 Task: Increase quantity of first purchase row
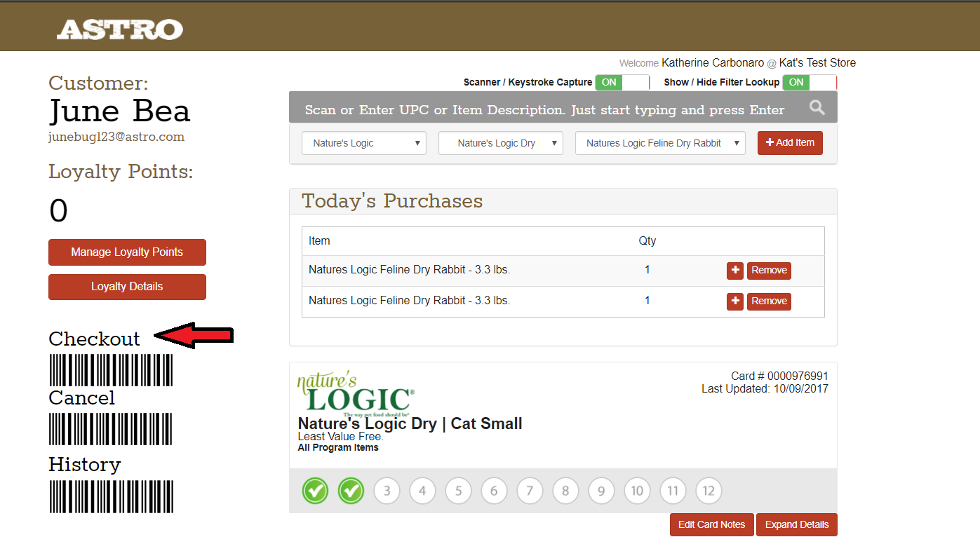pos(735,271)
